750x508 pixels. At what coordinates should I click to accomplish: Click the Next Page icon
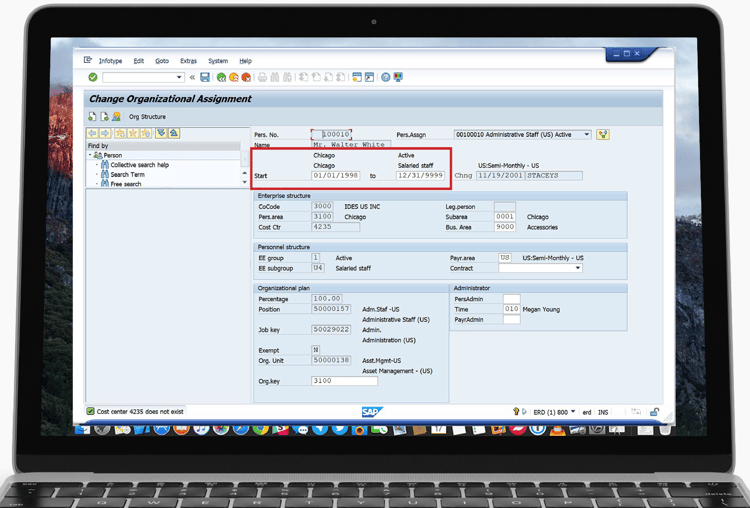pos(328,77)
